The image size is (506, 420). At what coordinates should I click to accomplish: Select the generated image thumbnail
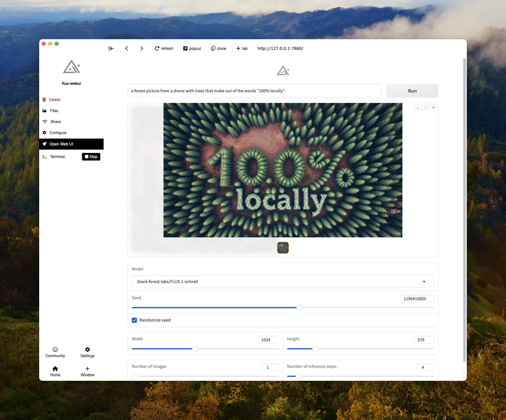283,248
